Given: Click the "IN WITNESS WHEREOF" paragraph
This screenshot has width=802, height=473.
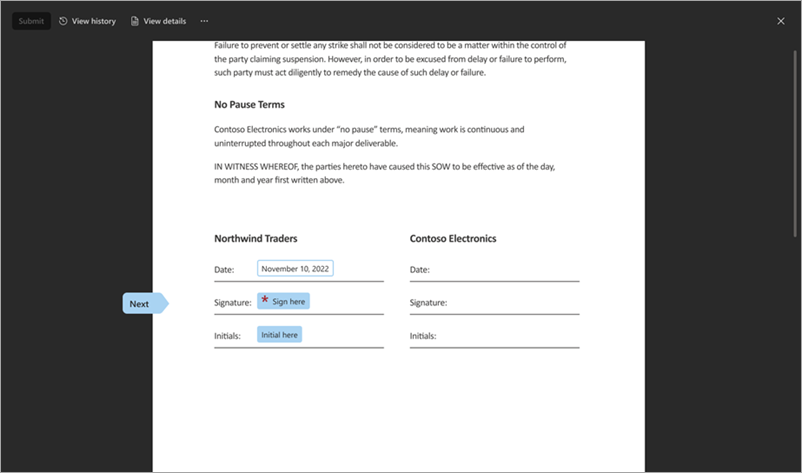Looking at the screenshot, I should click(384, 173).
